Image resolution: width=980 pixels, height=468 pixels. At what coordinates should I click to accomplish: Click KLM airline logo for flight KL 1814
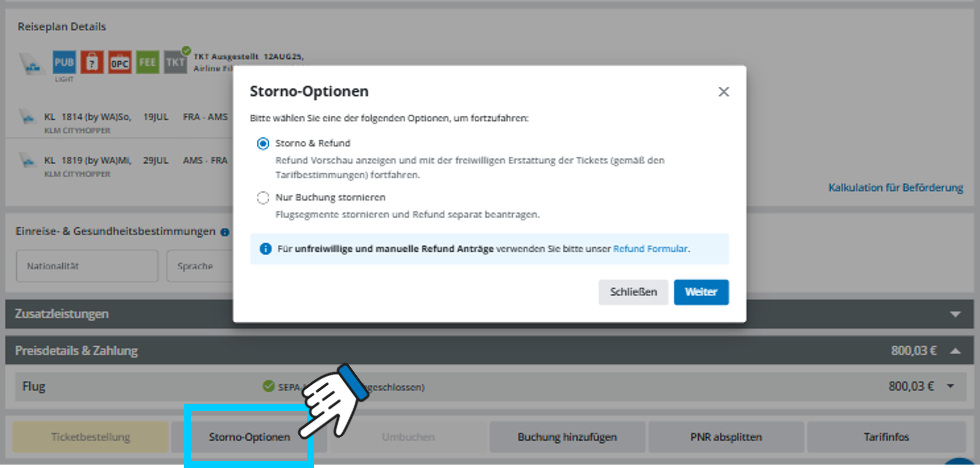point(27,117)
